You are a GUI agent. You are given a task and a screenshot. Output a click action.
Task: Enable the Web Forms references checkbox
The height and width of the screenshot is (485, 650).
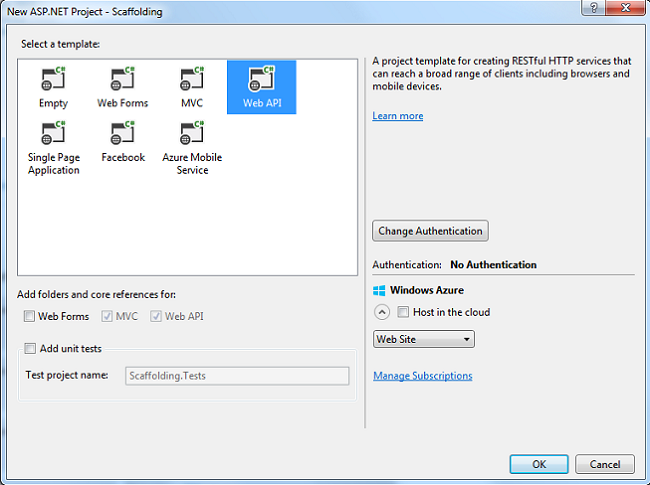(x=30, y=317)
